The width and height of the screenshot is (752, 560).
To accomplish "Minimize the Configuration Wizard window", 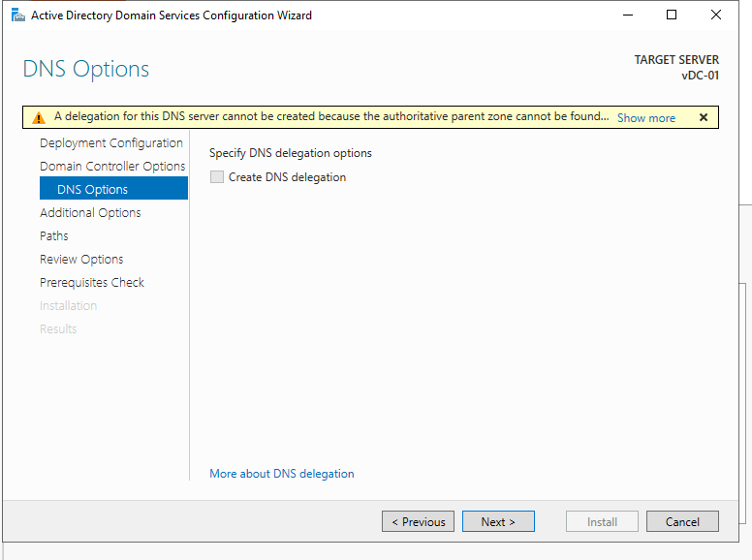I will click(628, 15).
